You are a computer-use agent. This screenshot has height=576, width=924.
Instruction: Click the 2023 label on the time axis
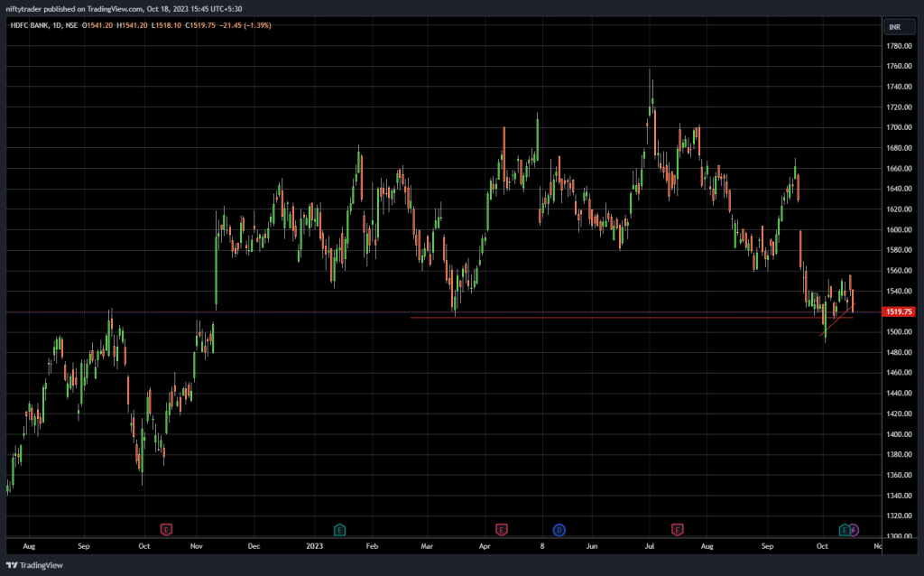click(315, 546)
